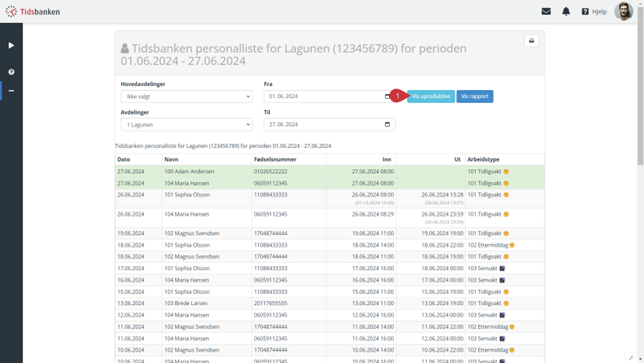Click the Tidligvakt icon on 13.06.2024 row
Viewport: 644px width, 363px height.
click(x=506, y=304)
